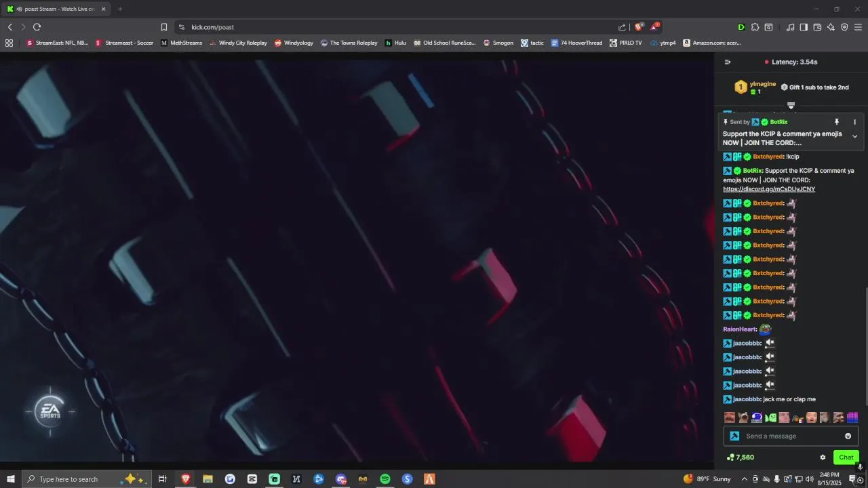Open the Leo AI sparkle icon

click(831, 27)
